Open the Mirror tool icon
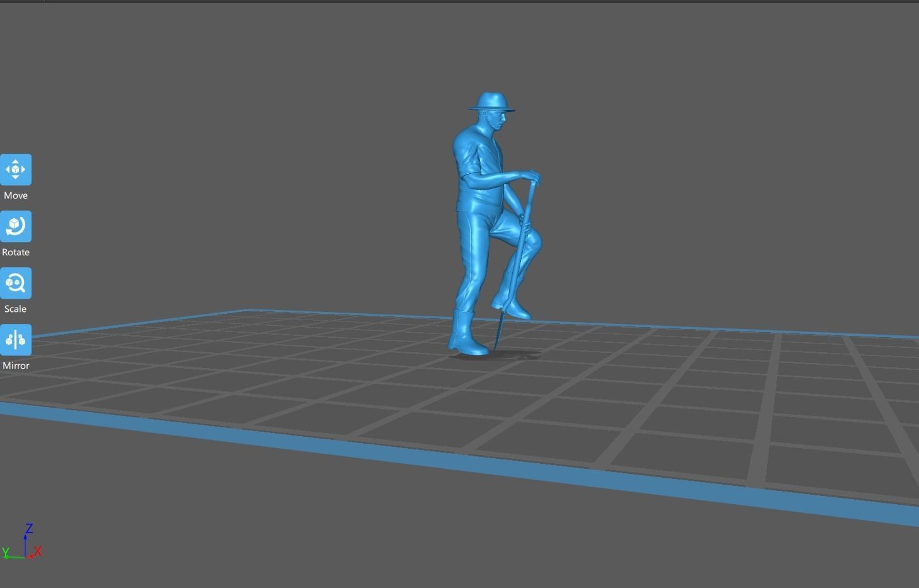919x588 pixels. pos(16,340)
